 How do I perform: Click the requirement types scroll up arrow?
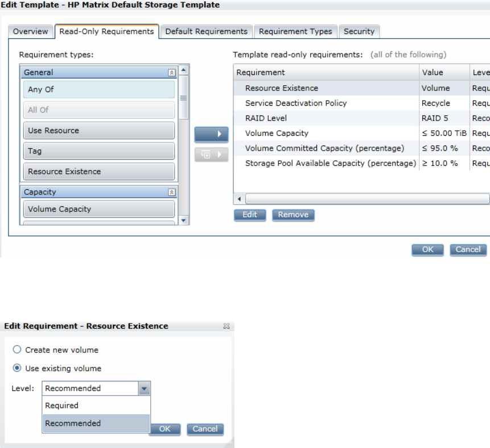(183, 70)
